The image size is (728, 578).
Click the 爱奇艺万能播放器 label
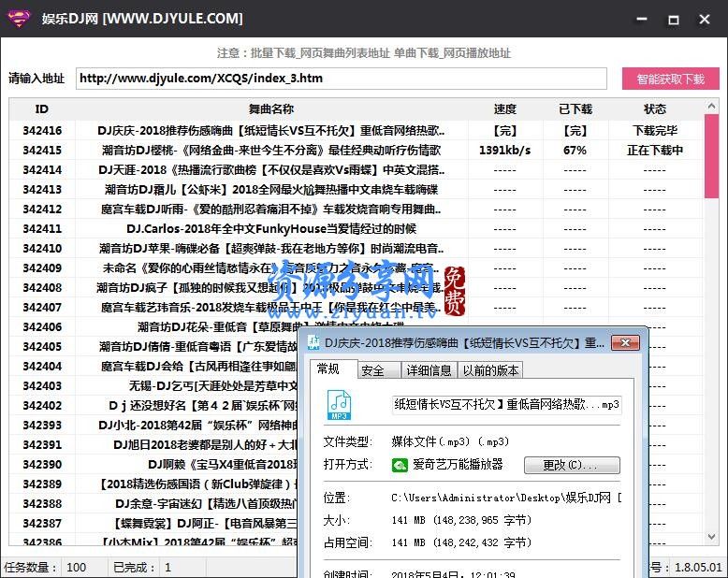pyautogui.click(x=458, y=464)
